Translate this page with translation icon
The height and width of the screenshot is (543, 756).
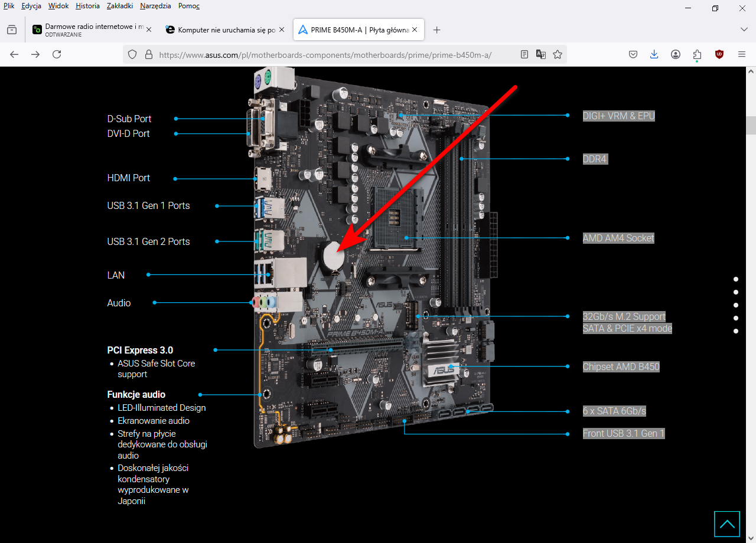[541, 54]
